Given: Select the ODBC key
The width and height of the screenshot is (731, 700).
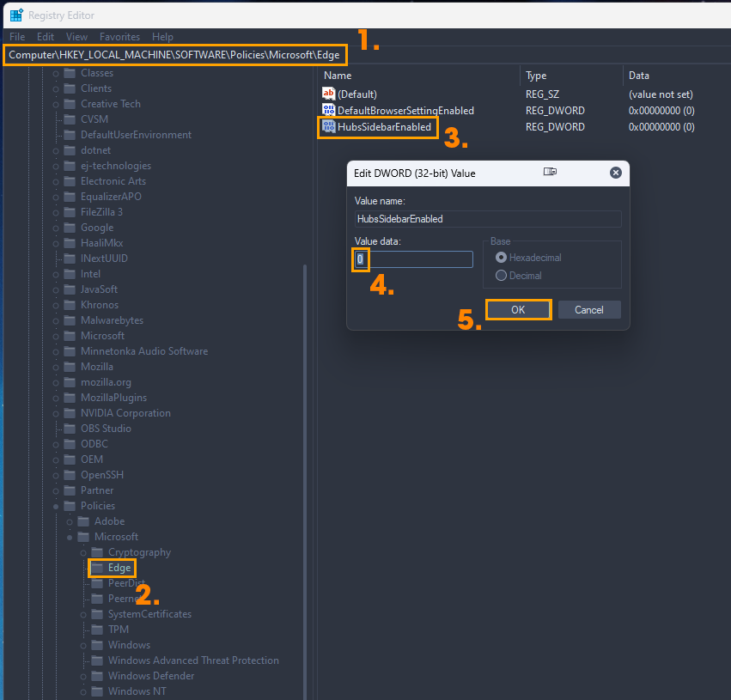Looking at the screenshot, I should click(x=94, y=444).
